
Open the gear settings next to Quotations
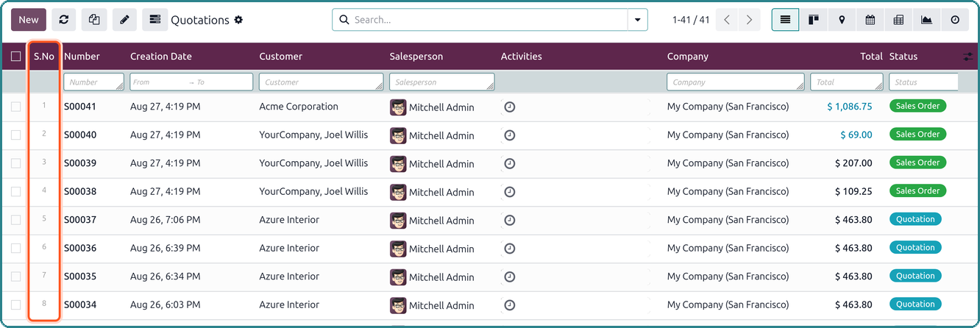tap(238, 20)
